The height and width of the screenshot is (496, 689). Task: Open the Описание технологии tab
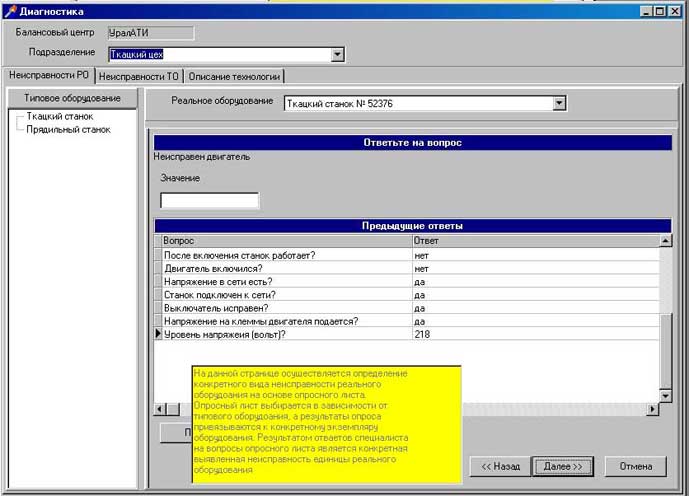tap(234, 76)
